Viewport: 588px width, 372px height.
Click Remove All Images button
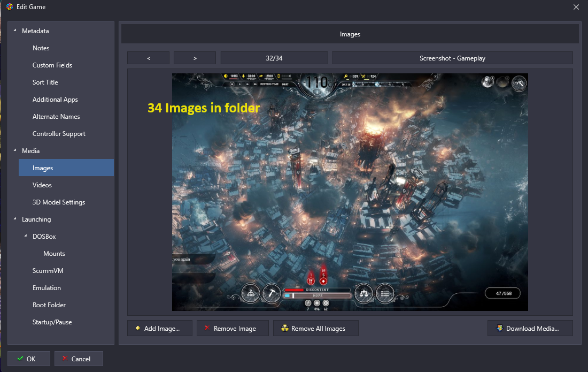coord(316,328)
